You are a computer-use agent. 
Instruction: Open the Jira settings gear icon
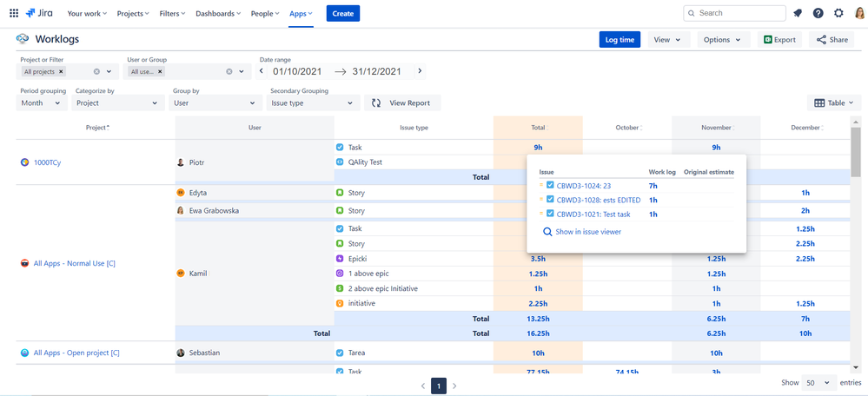click(838, 13)
